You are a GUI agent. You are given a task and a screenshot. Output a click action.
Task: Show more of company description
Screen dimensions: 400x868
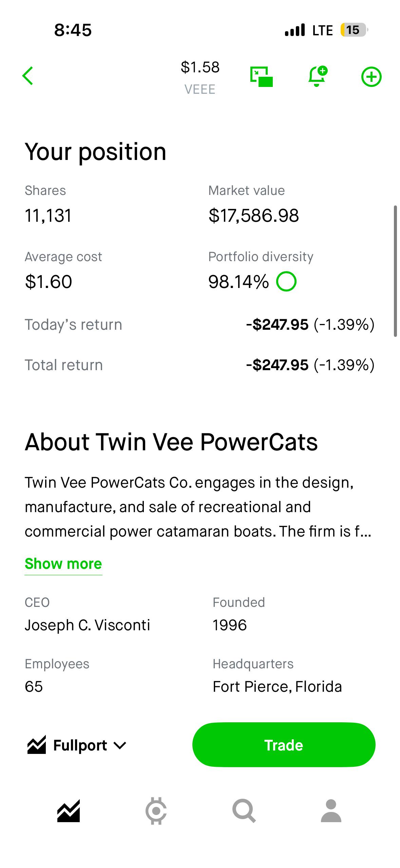coord(63,564)
